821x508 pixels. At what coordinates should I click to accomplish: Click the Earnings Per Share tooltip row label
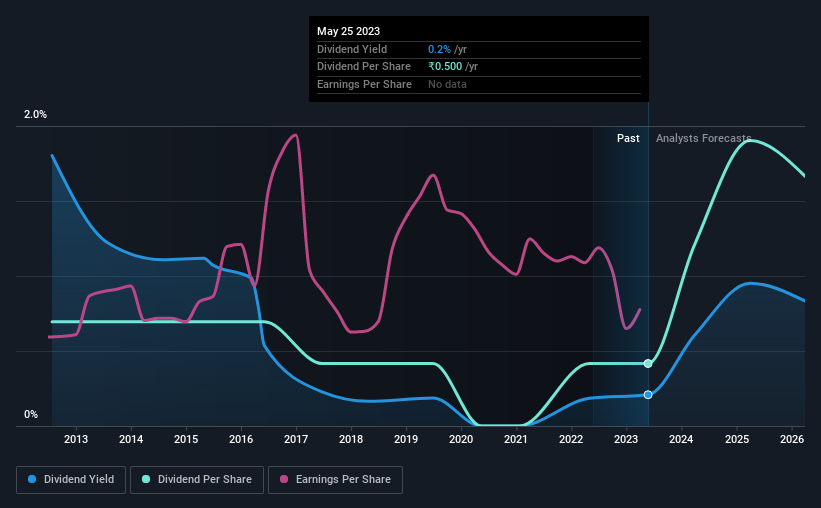point(364,84)
